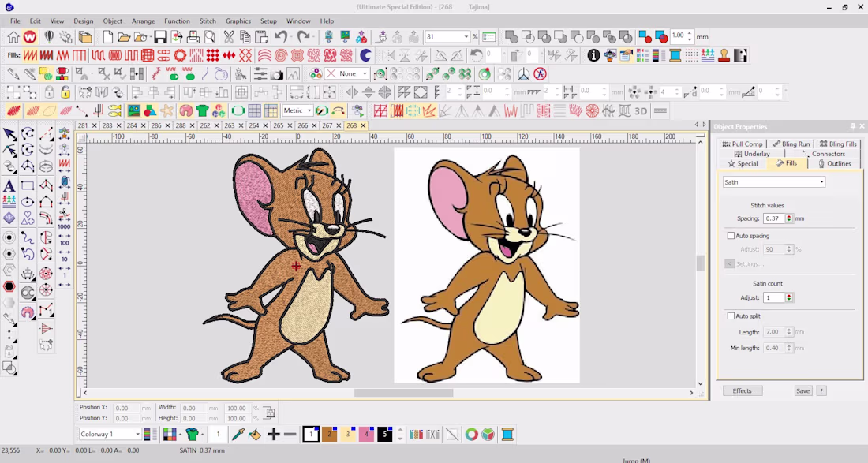
Task: Increase the Spacing value stepper
Action: pos(789,216)
